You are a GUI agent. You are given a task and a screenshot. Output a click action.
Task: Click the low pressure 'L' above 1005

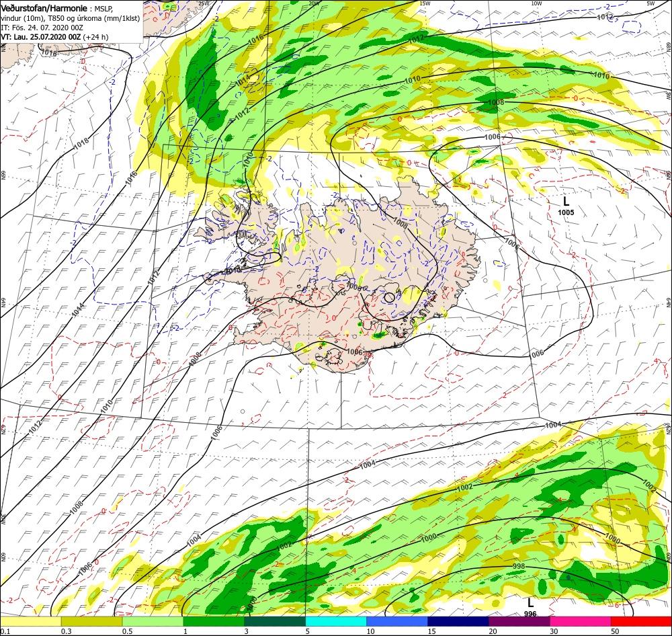pyautogui.click(x=566, y=201)
